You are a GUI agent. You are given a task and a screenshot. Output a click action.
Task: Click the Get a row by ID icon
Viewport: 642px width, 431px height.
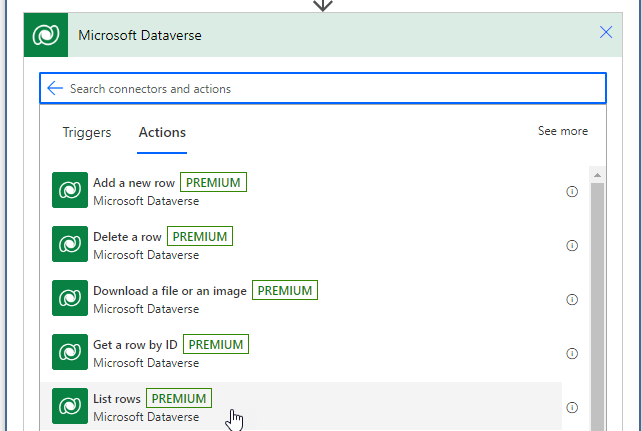[70, 353]
